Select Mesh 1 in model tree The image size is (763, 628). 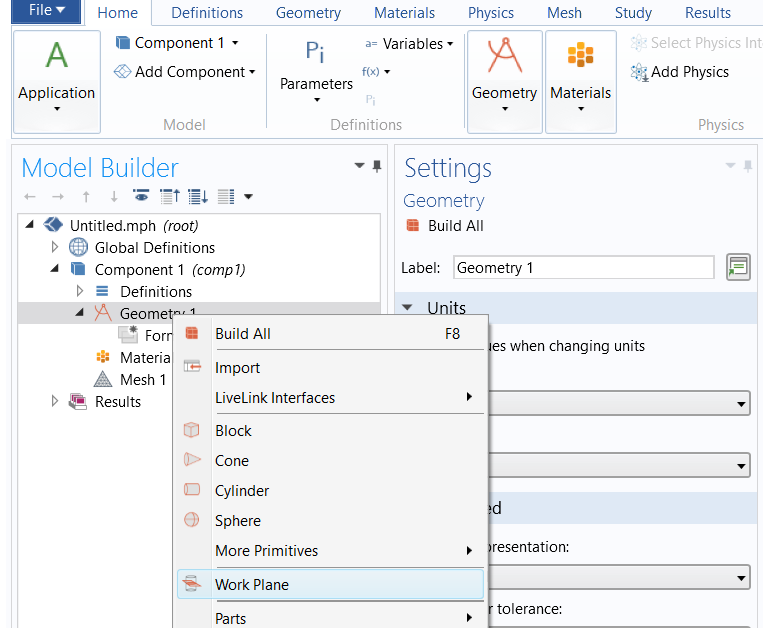(x=143, y=379)
